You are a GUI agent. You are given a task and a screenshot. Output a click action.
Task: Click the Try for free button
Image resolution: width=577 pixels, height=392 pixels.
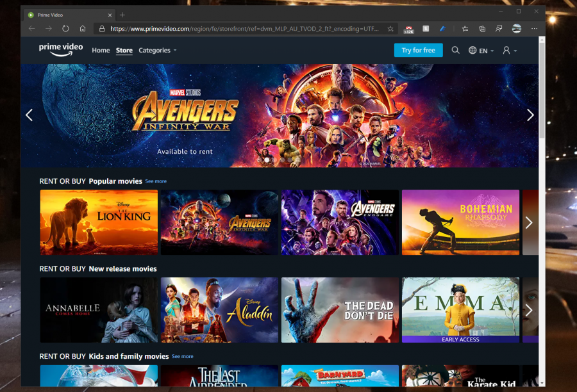point(418,50)
